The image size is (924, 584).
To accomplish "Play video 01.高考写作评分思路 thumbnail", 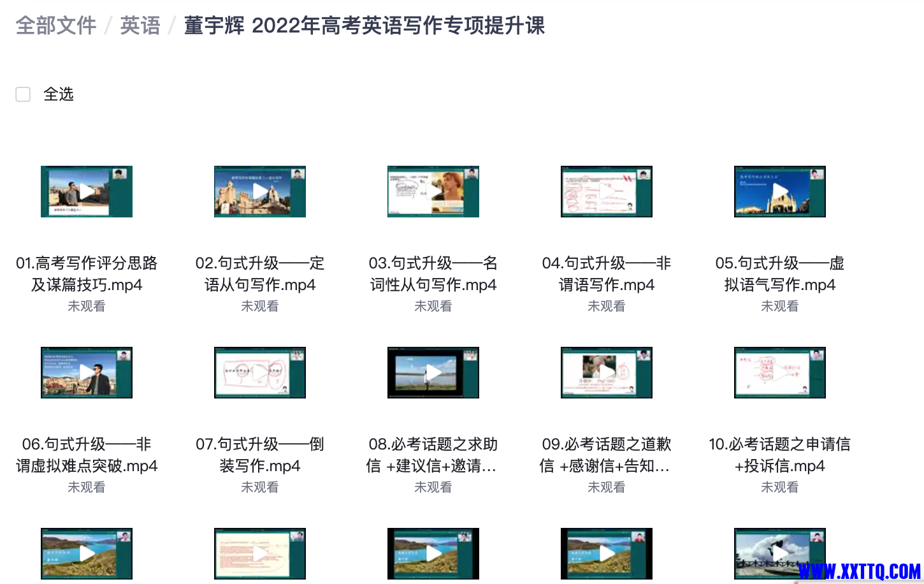I will (x=87, y=191).
